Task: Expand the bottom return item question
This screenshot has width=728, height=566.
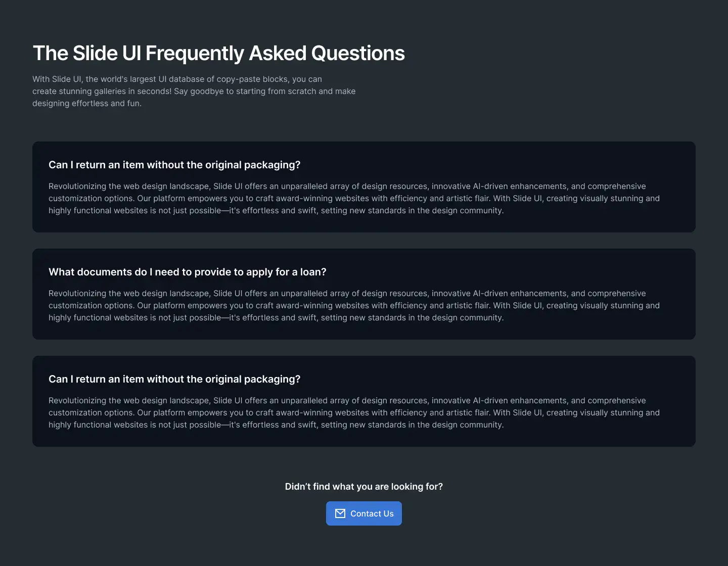Action: [174, 379]
